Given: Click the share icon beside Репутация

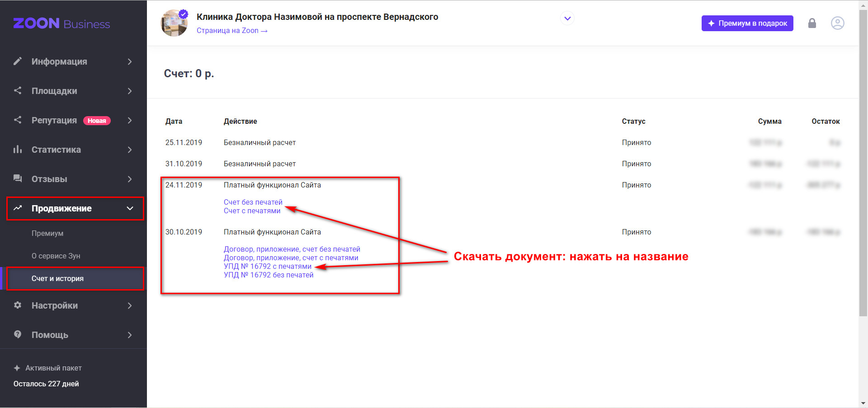Looking at the screenshot, I should 18,120.
